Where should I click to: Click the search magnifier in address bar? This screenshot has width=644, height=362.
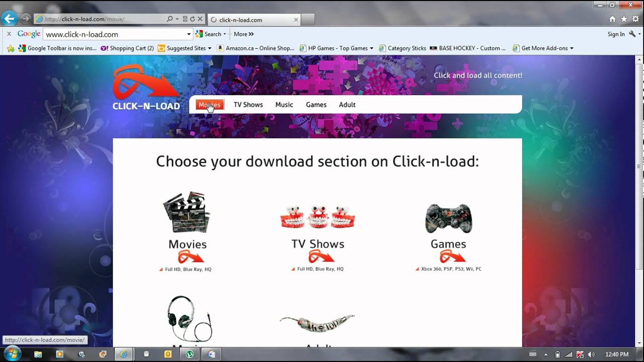tap(170, 19)
